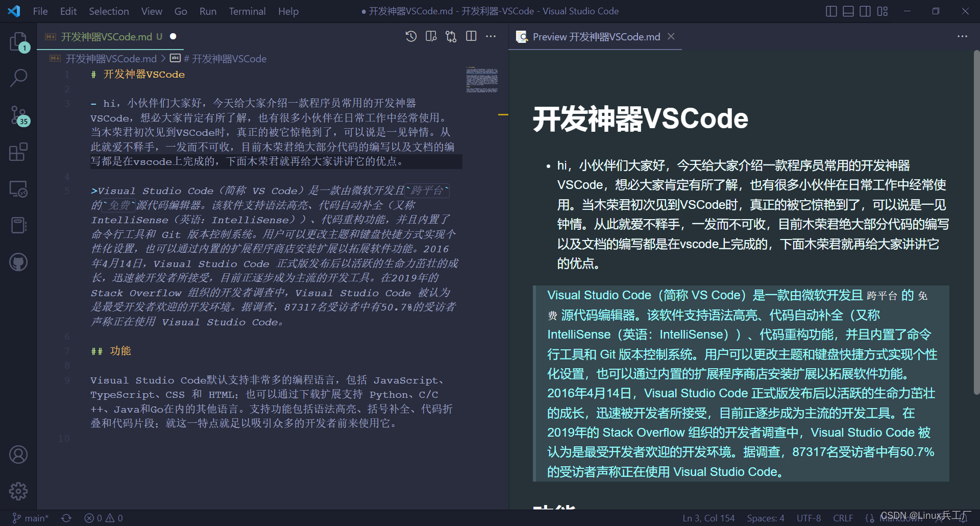Split the editor right
Image resolution: width=980 pixels, height=526 pixels.
pos(471,36)
